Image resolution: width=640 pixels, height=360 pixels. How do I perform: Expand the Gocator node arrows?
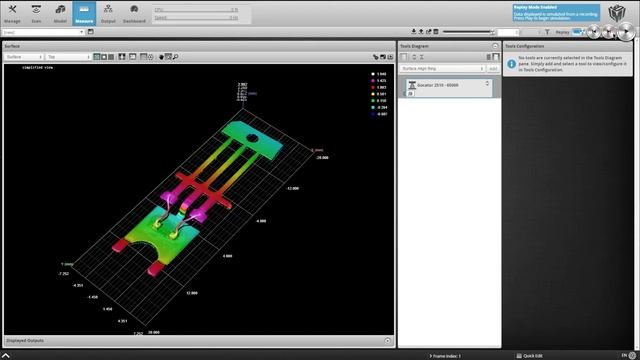click(487, 83)
